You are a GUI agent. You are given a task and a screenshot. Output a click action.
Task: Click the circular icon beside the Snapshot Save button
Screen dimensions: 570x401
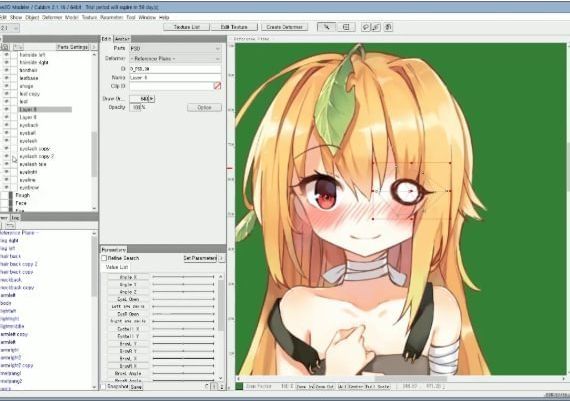207,386
